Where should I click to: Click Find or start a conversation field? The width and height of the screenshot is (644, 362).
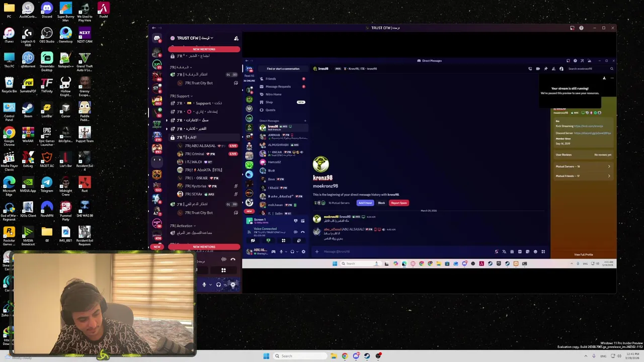[283, 69]
